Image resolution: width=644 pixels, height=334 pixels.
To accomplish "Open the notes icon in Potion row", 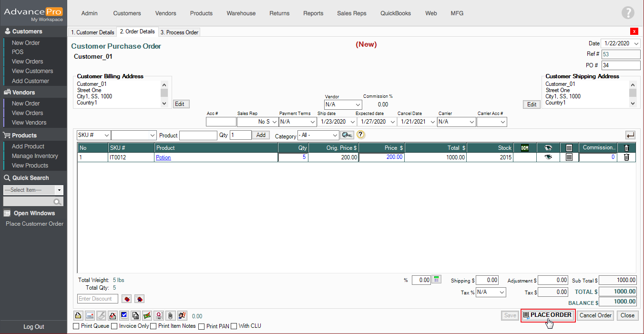I will [569, 157].
